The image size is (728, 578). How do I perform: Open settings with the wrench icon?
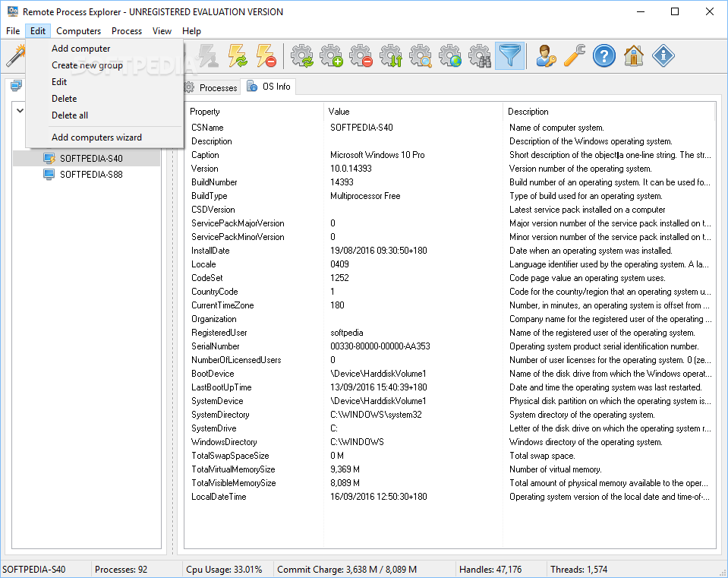(x=575, y=55)
